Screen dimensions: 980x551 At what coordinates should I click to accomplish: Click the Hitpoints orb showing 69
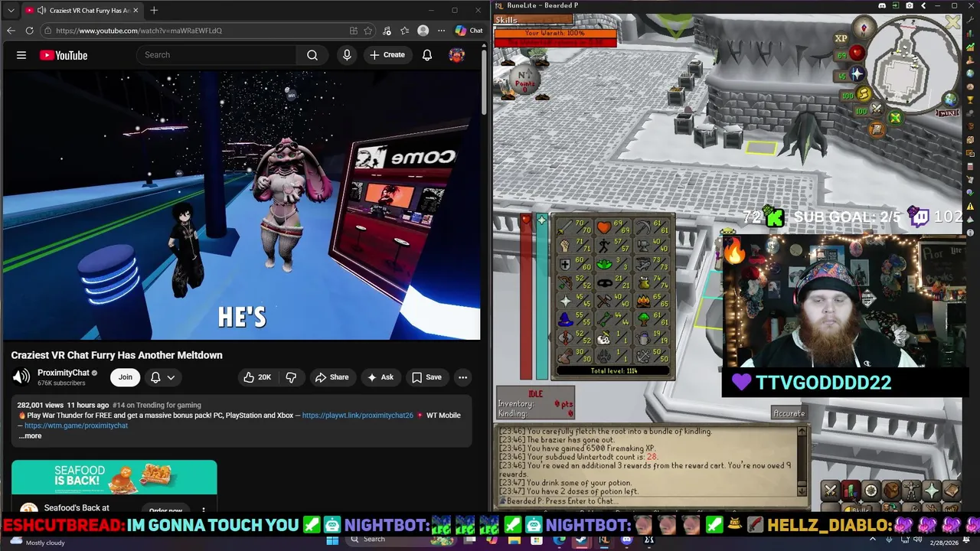click(x=851, y=54)
